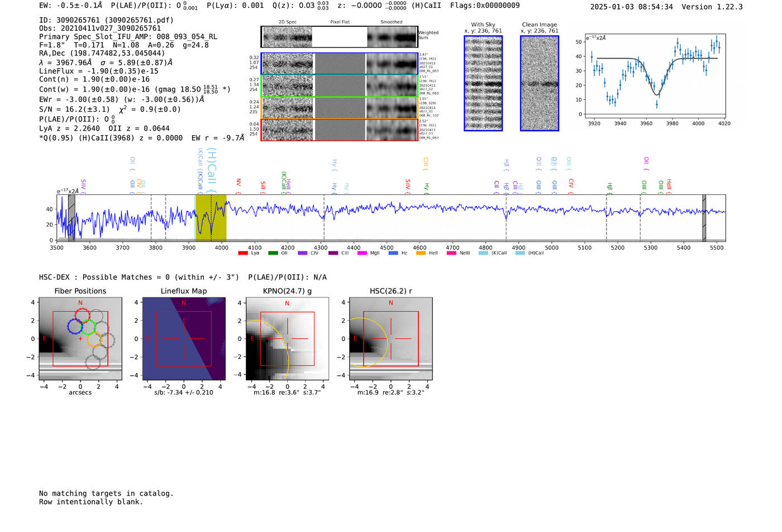Click the LineFlux value line
This screenshot has width=782, height=532.
click(99, 71)
